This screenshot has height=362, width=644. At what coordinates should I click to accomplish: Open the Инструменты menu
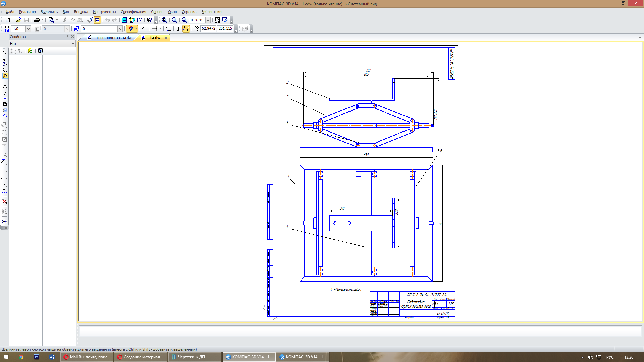[x=104, y=12]
